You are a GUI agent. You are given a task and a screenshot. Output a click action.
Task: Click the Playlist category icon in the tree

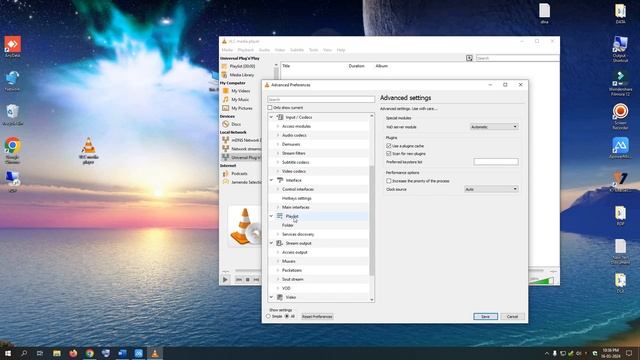280,216
